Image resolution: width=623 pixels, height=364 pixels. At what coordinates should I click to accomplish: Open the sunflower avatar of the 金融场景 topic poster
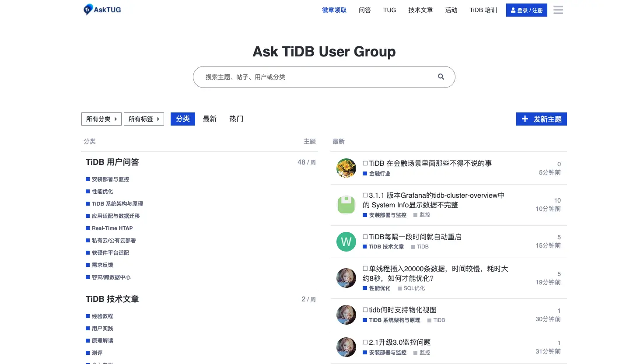tap(346, 168)
